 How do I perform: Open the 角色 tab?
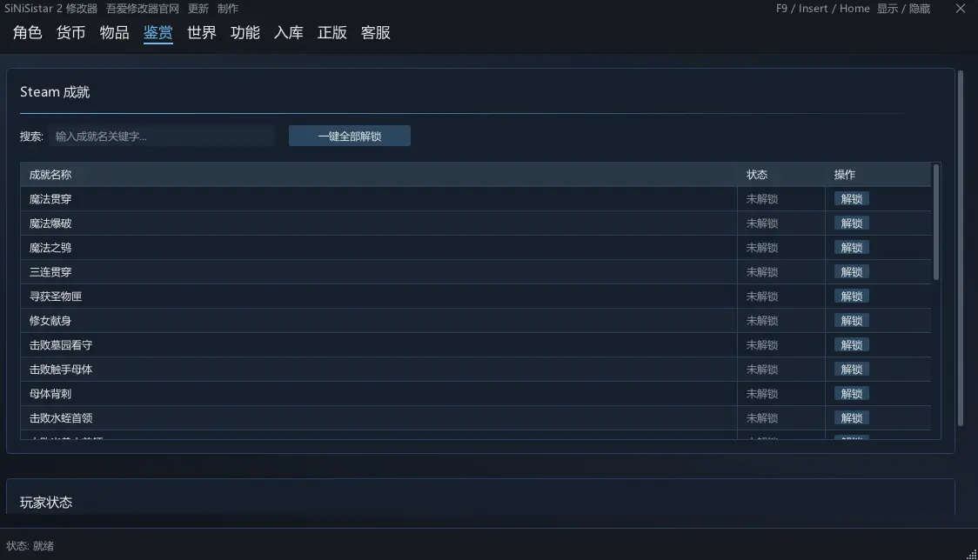(x=28, y=32)
